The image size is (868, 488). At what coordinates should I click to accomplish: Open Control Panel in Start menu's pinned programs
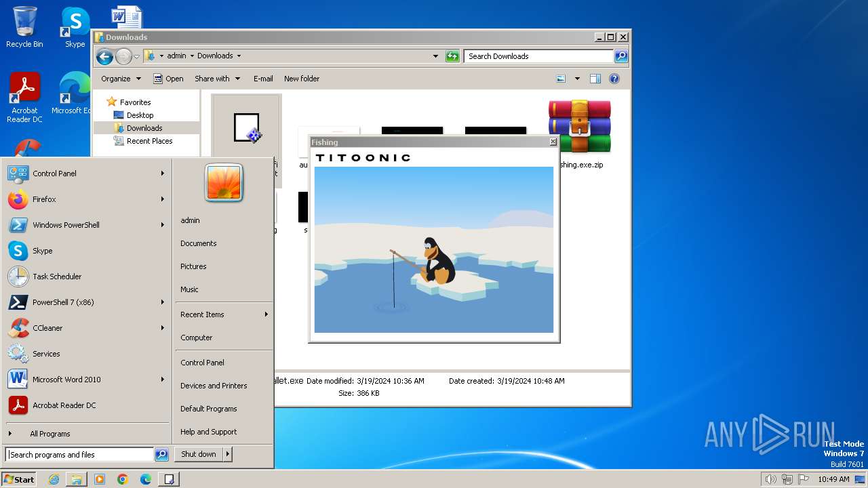(x=86, y=174)
